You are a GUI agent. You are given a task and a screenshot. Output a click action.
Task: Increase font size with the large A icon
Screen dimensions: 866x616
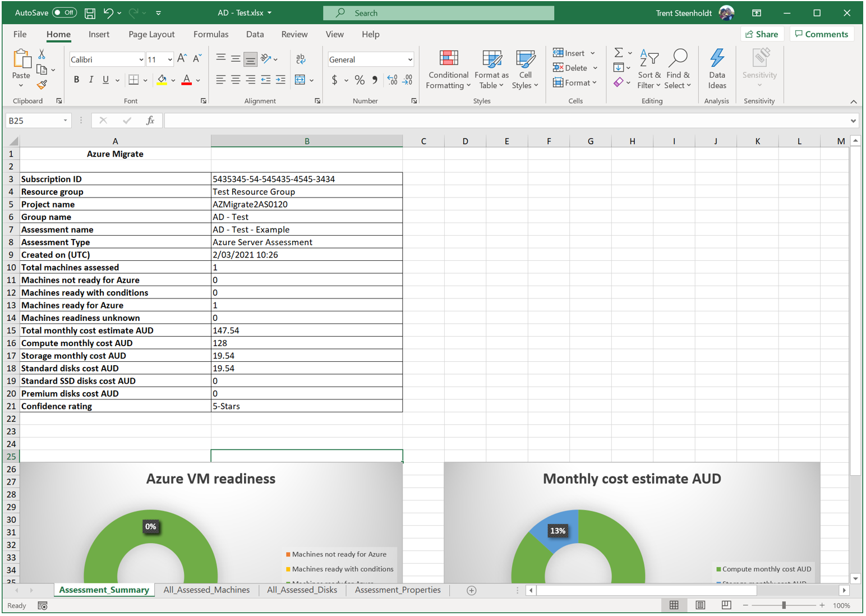[x=182, y=59]
